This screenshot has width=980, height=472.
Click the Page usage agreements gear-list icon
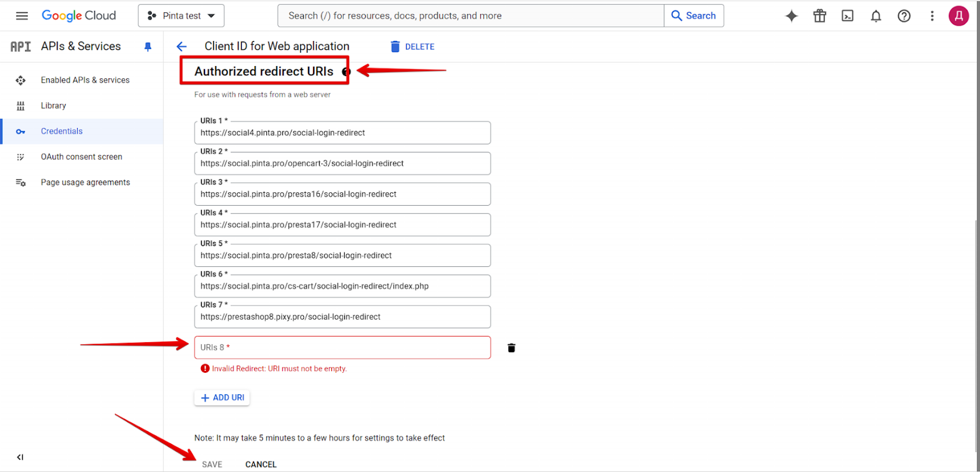(x=20, y=182)
